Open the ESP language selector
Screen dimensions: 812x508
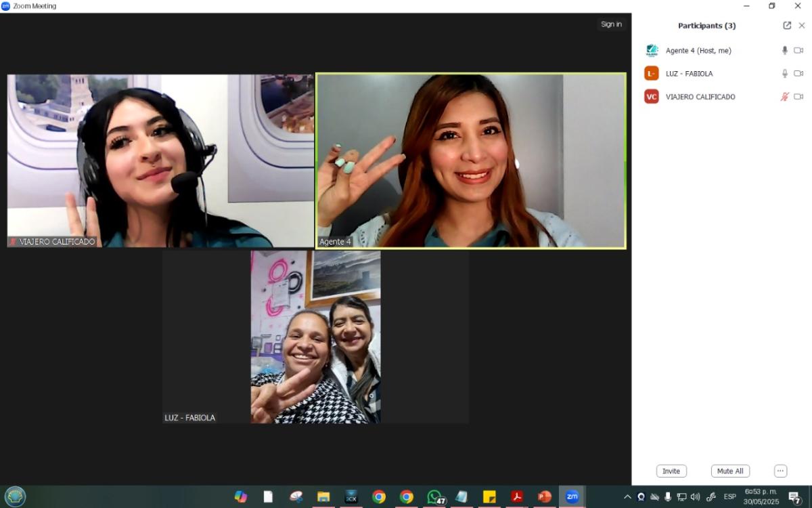(729, 497)
